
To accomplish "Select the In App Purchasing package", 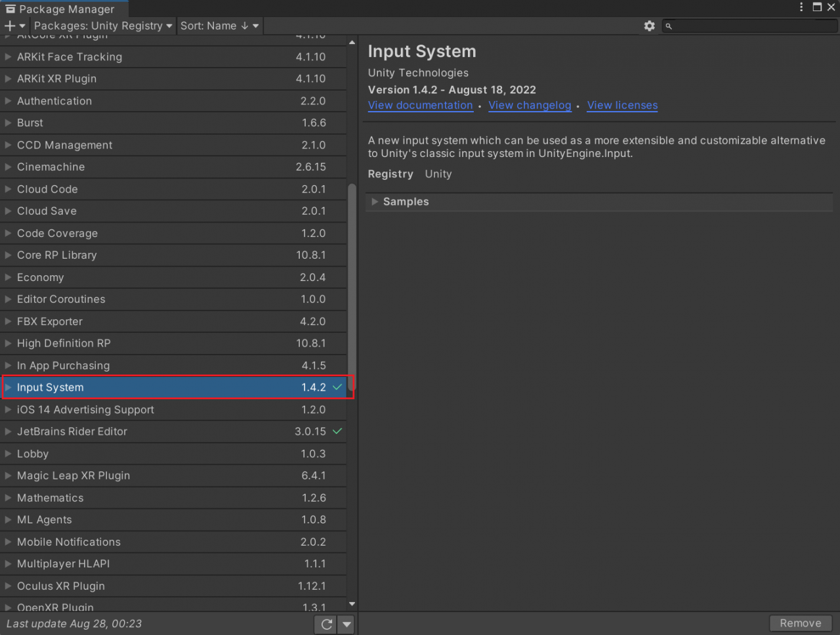I will click(173, 365).
